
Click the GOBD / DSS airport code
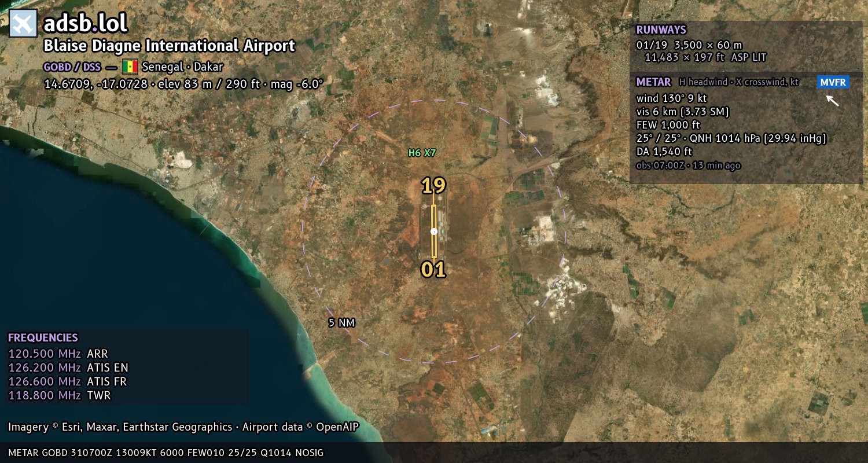click(72, 67)
